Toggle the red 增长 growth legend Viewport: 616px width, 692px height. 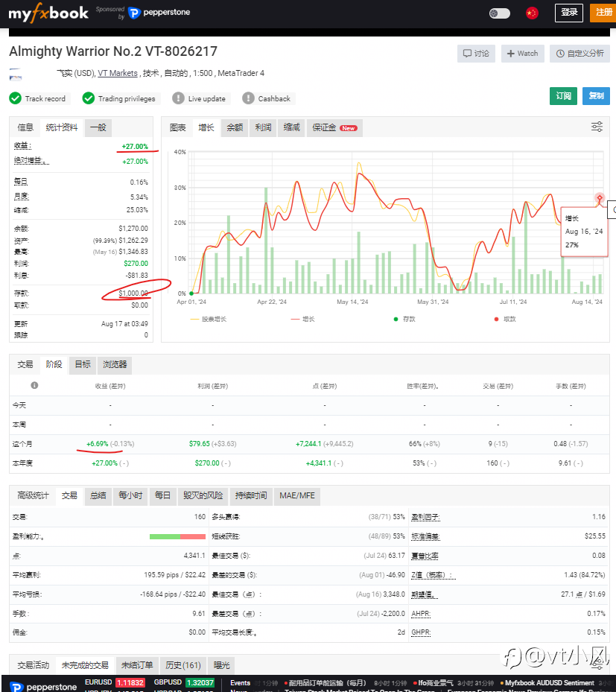[x=302, y=319]
